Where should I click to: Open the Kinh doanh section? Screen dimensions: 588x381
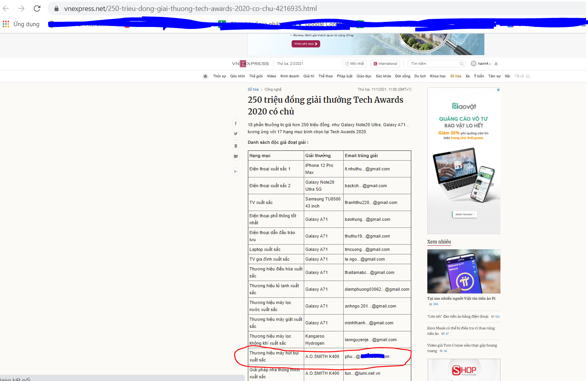290,76
